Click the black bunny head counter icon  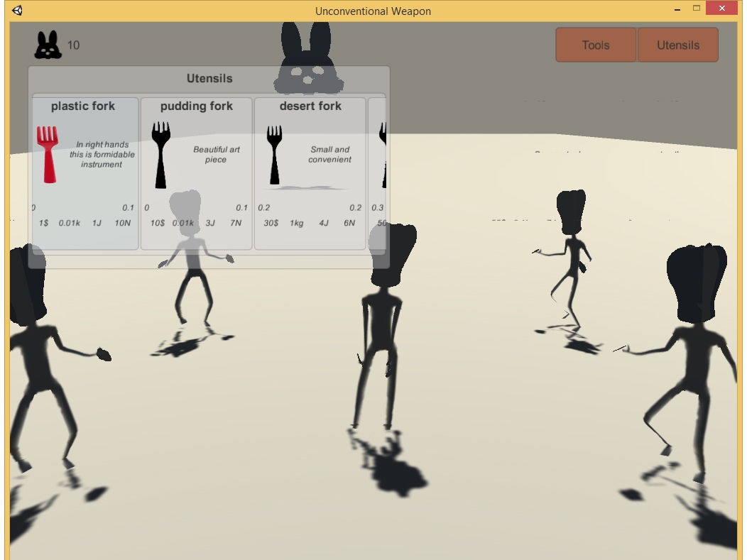pos(48,45)
